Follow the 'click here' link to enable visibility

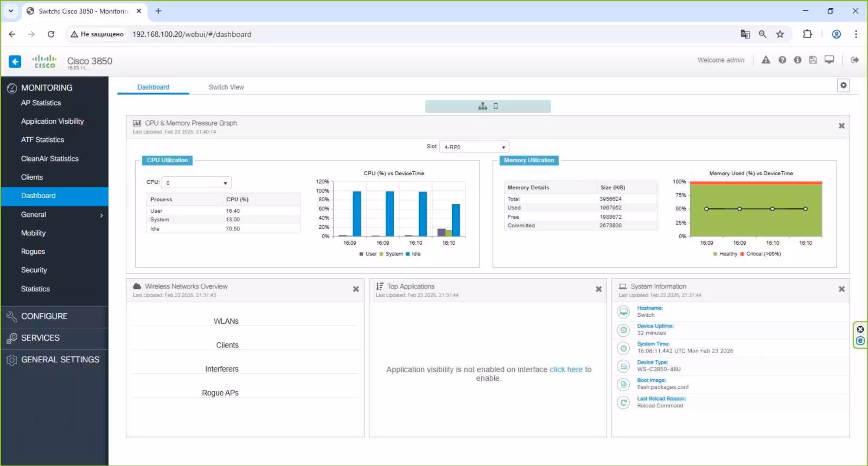coord(566,370)
